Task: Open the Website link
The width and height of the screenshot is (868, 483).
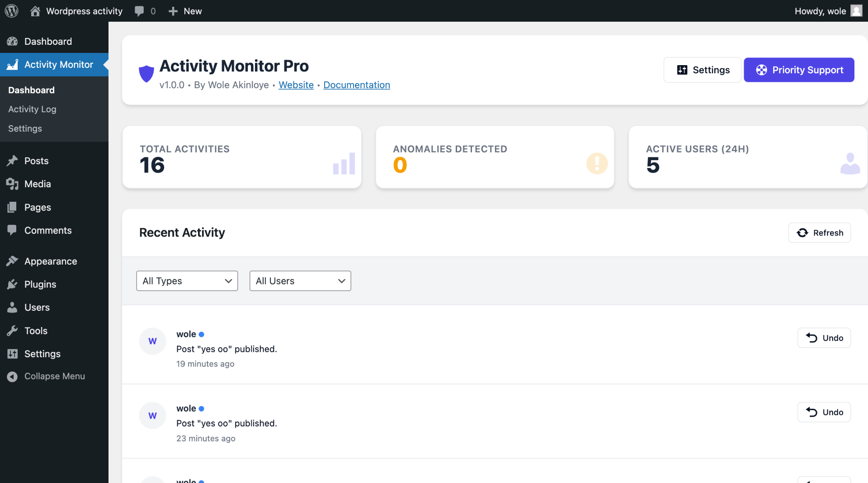Action: tap(296, 85)
